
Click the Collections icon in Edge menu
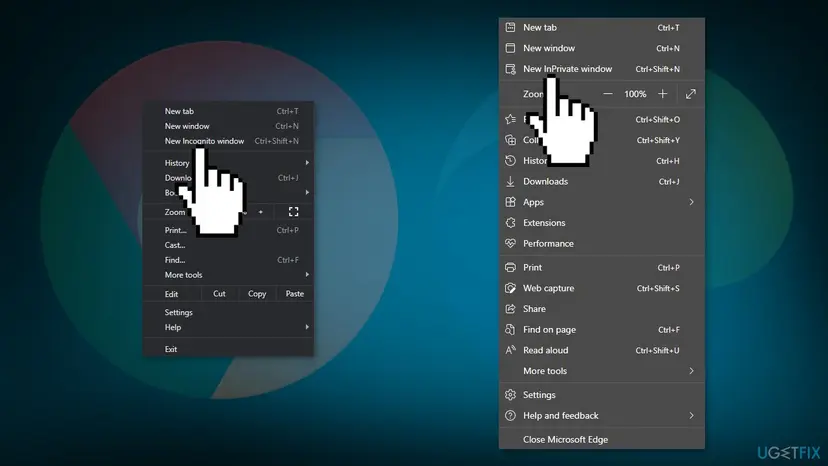click(x=510, y=140)
